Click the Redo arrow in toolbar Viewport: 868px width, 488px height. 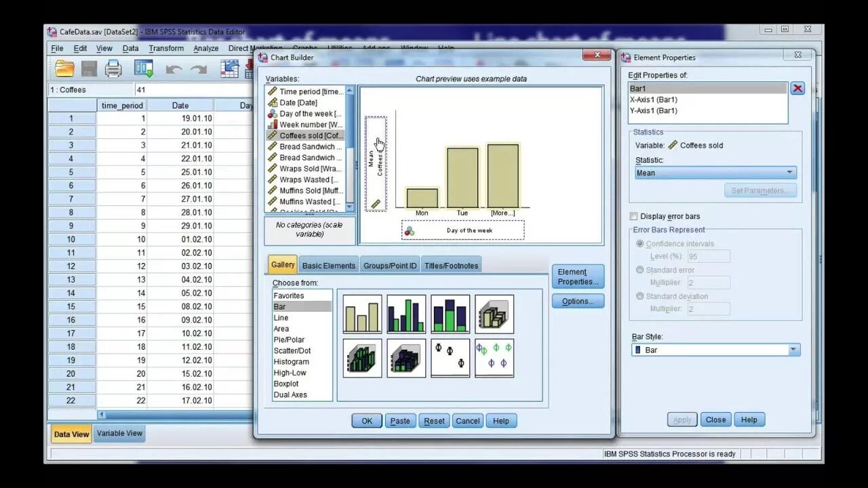point(199,69)
